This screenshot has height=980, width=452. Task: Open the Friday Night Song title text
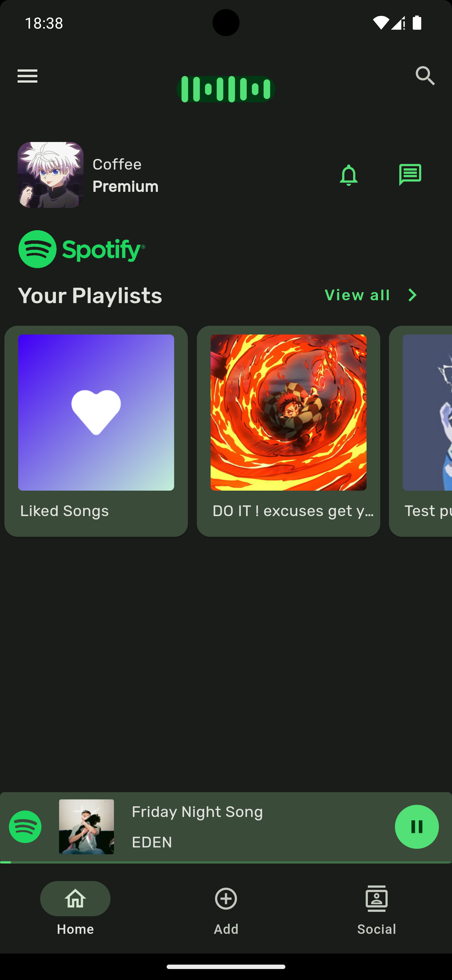click(x=197, y=812)
